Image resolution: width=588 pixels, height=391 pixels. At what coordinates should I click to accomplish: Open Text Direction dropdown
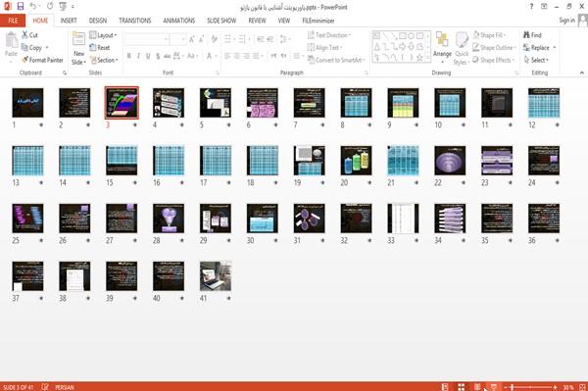(329, 35)
